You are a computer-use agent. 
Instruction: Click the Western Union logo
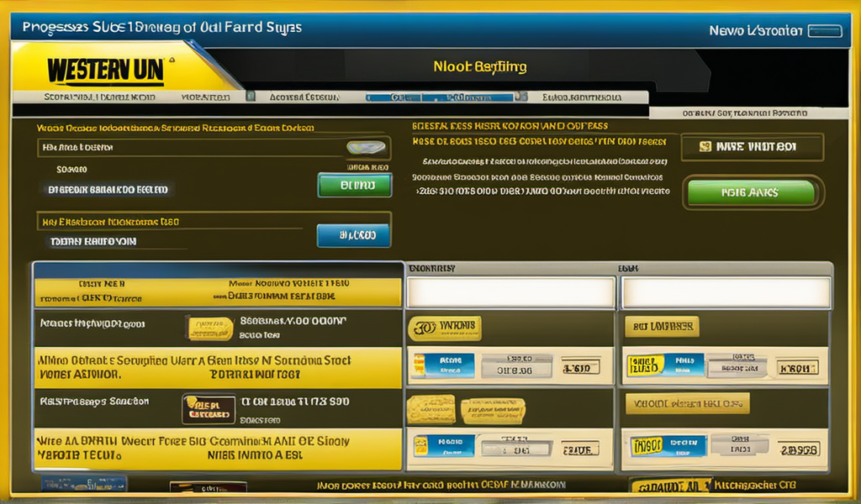105,70
